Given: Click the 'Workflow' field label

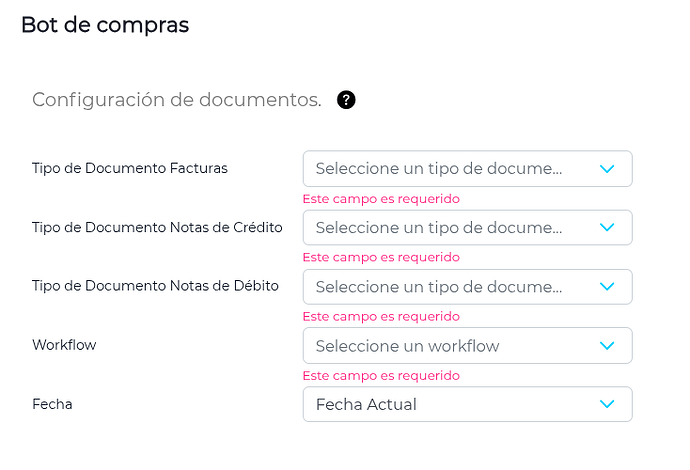Looking at the screenshot, I should tap(64, 345).
